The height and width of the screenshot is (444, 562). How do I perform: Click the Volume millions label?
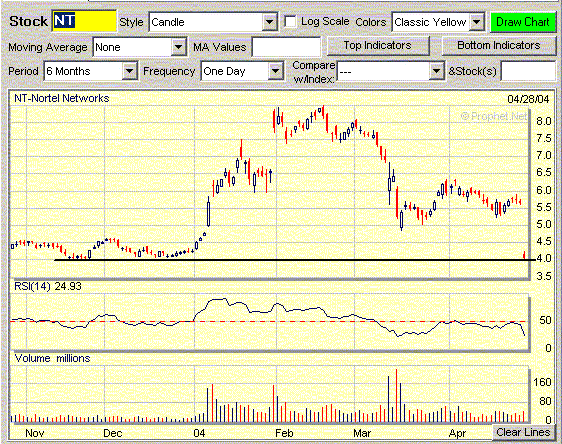coord(52,358)
